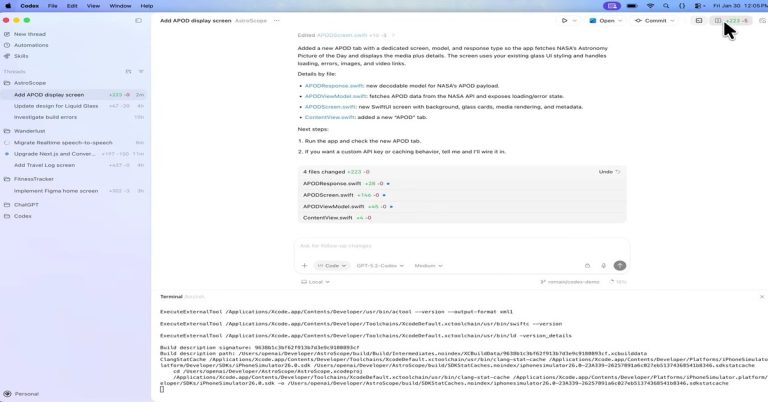Click Undo on the files changed card
The image size is (768, 402).
point(609,172)
